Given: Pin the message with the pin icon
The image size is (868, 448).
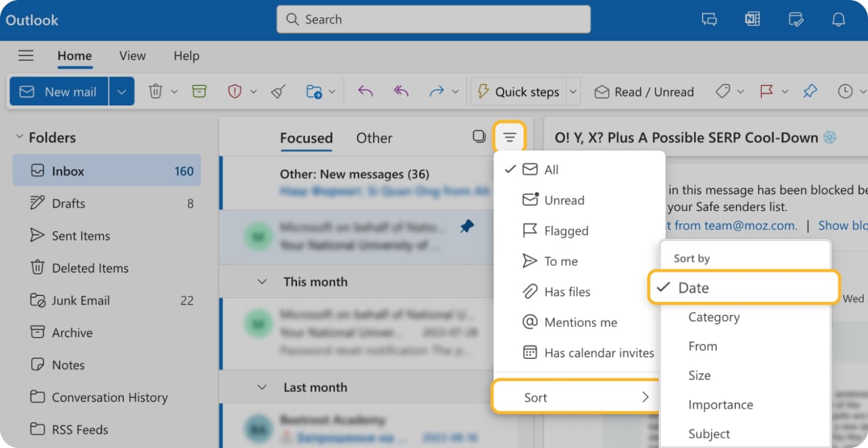Looking at the screenshot, I should (466, 226).
